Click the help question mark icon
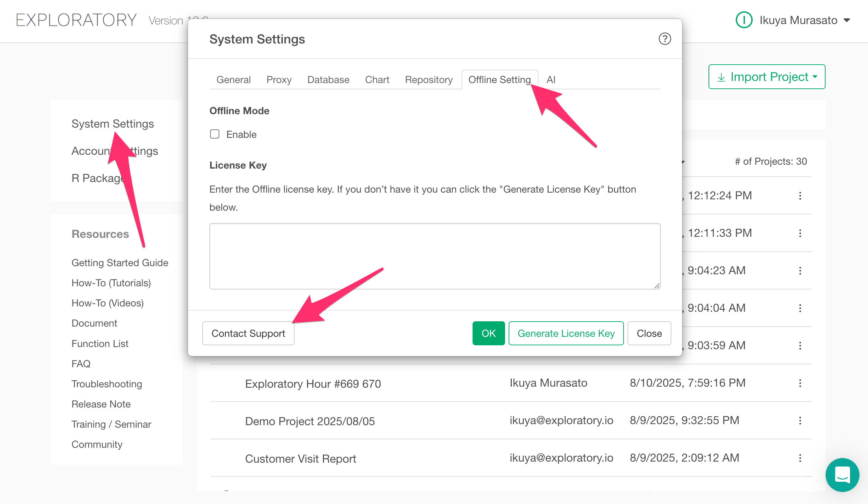868x504 pixels. tap(665, 39)
